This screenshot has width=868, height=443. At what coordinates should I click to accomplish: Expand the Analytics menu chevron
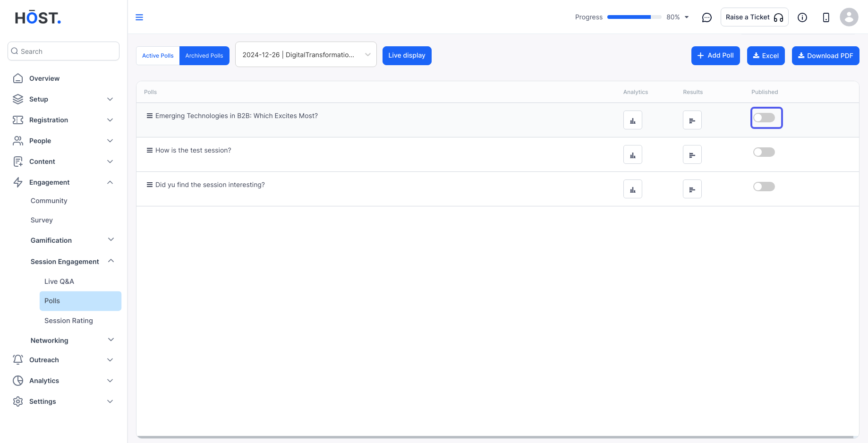pyautogui.click(x=110, y=381)
